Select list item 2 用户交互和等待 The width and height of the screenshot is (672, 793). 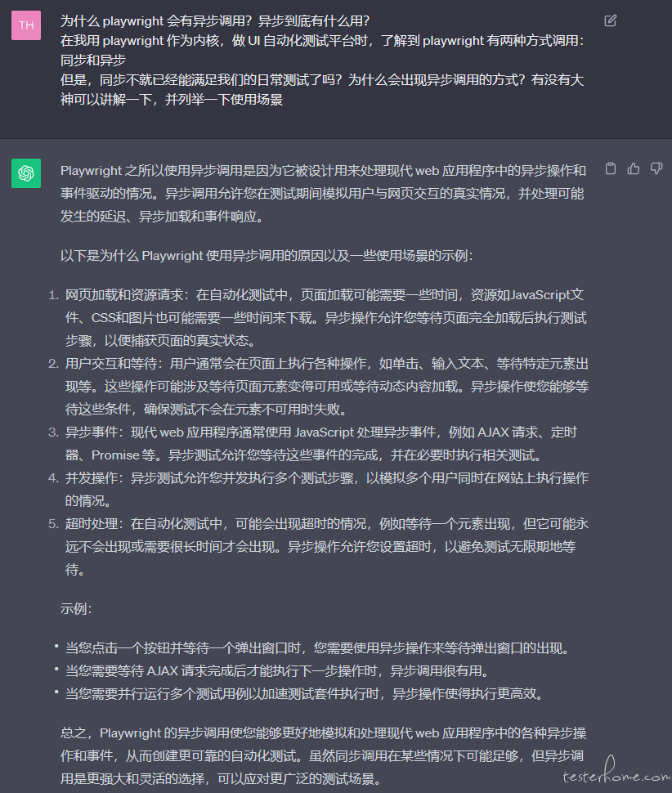327,387
